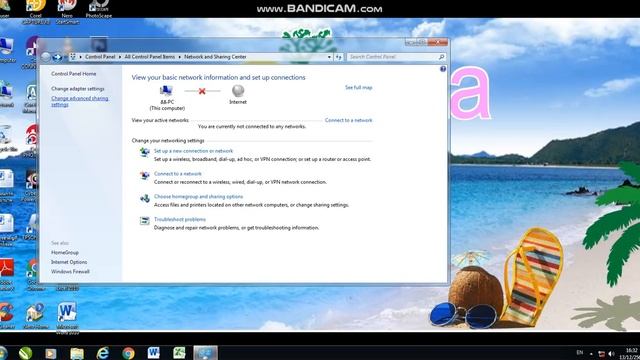Screen dimensions: 640x360
Task: Open arrow after All Control Panel Items breadcrumb
Action: (180, 57)
